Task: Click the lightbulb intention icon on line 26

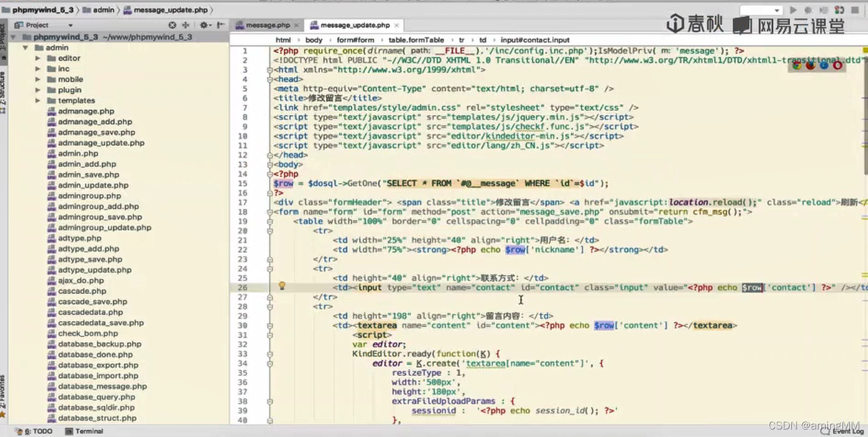Action: pyautogui.click(x=282, y=286)
